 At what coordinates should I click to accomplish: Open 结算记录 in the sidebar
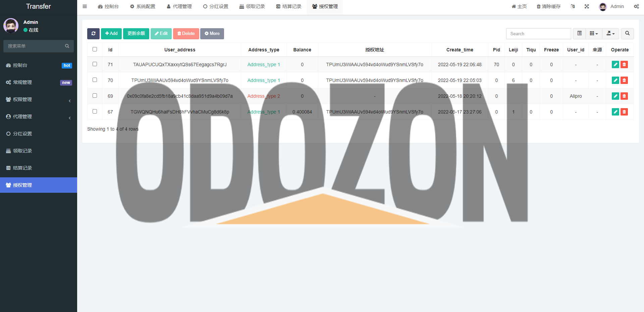(x=39, y=168)
